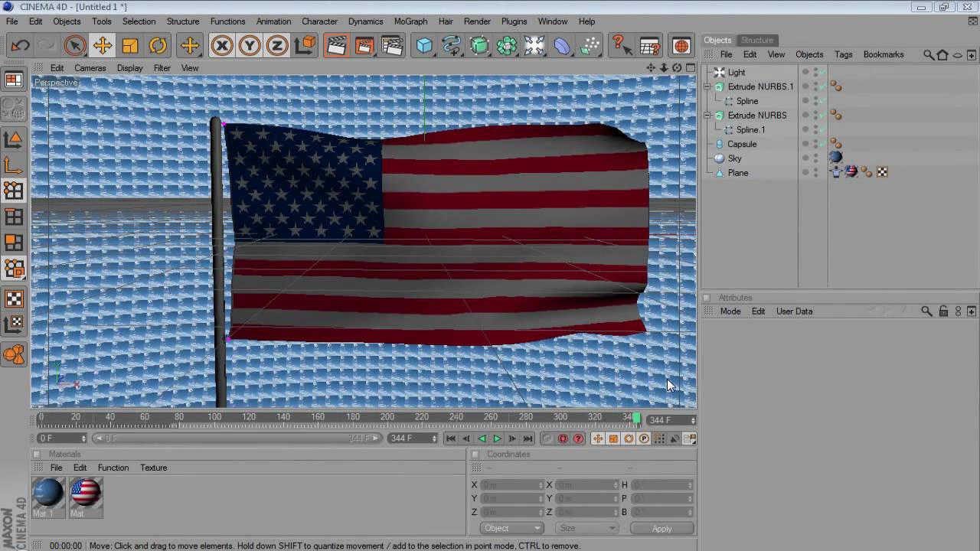Image resolution: width=980 pixels, height=551 pixels.
Task: Add a NURBS generator object
Action: 479,46
